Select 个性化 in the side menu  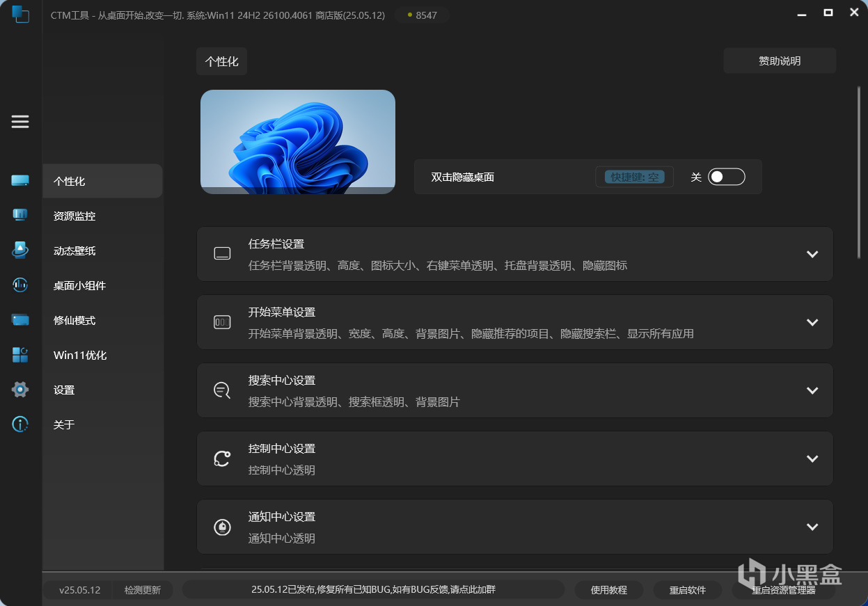(x=102, y=181)
